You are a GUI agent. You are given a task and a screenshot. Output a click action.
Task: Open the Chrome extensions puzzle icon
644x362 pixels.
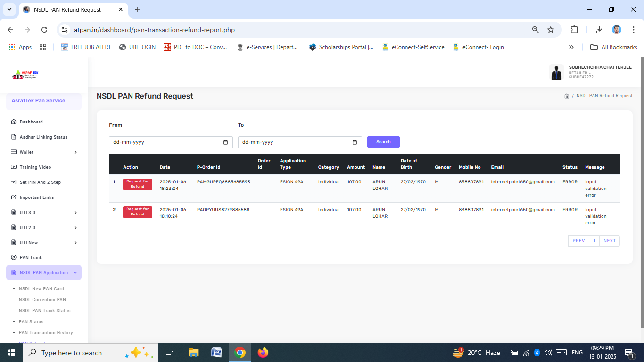click(x=574, y=30)
